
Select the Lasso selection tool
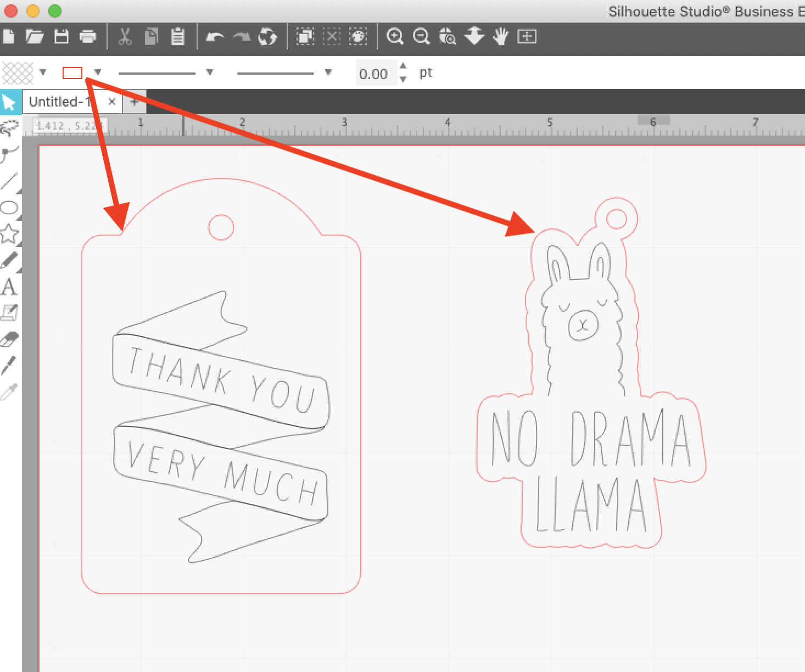coord(8,128)
